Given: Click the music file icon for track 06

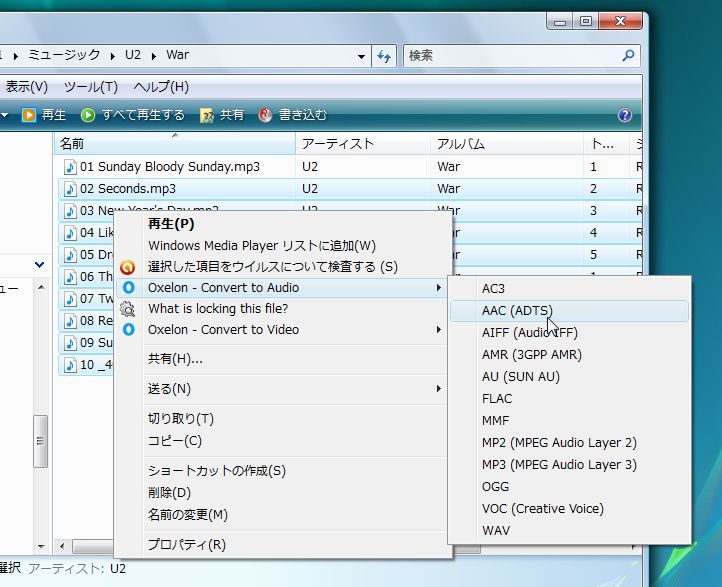Looking at the screenshot, I should coord(70,277).
